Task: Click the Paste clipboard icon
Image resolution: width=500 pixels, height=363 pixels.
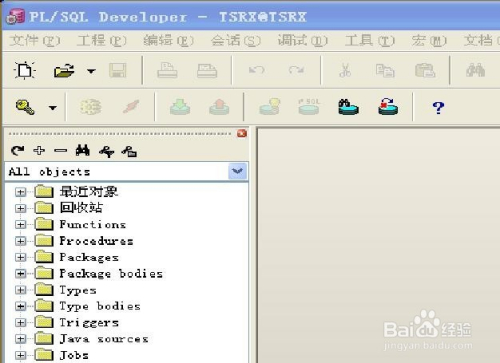Action: [425, 70]
